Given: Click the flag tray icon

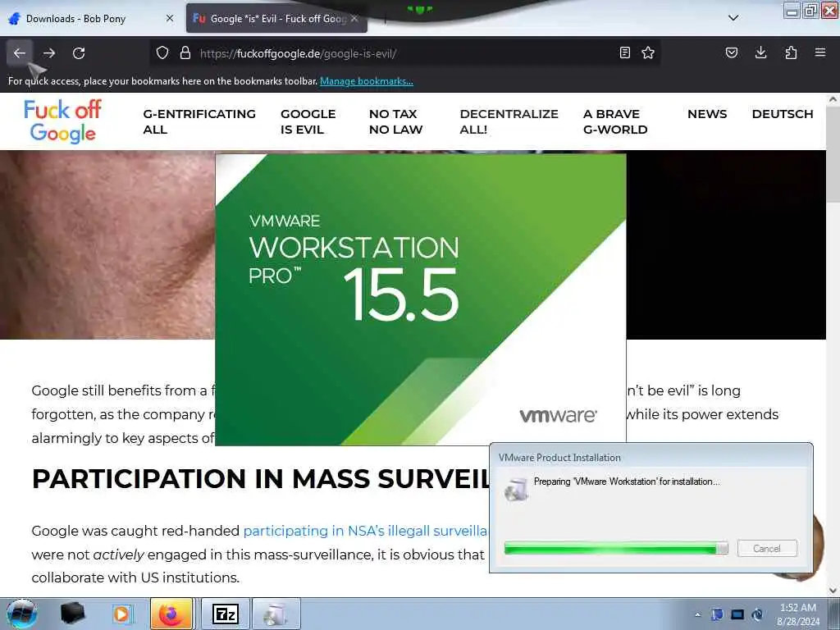Looking at the screenshot, I should pyautogui.click(x=717, y=614).
